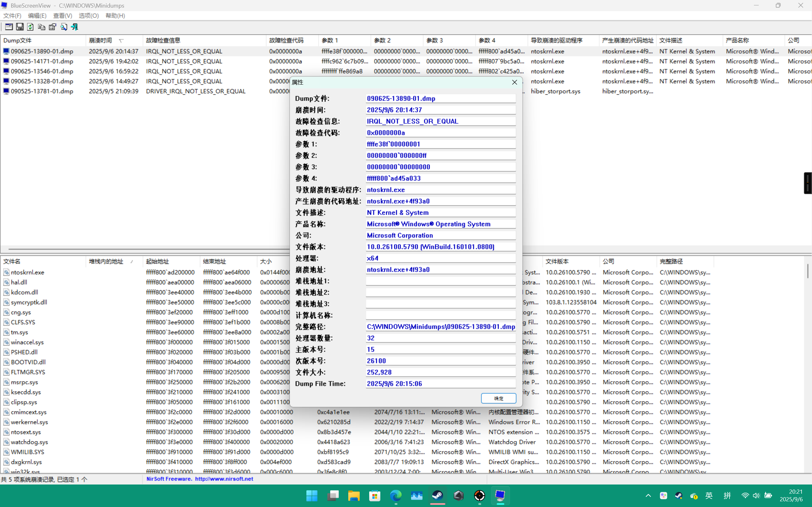Open Steam from the taskbar

[x=437, y=495]
